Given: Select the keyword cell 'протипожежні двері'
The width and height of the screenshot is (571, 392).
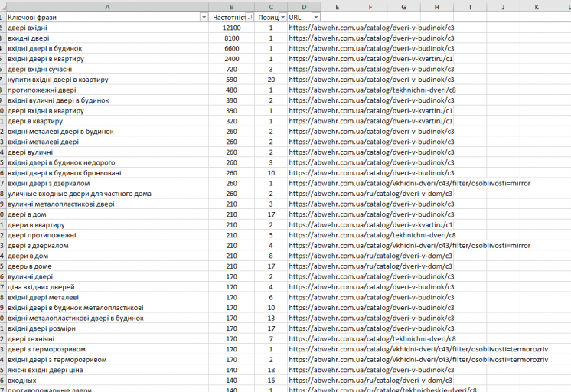Looking at the screenshot, I should point(107,90).
